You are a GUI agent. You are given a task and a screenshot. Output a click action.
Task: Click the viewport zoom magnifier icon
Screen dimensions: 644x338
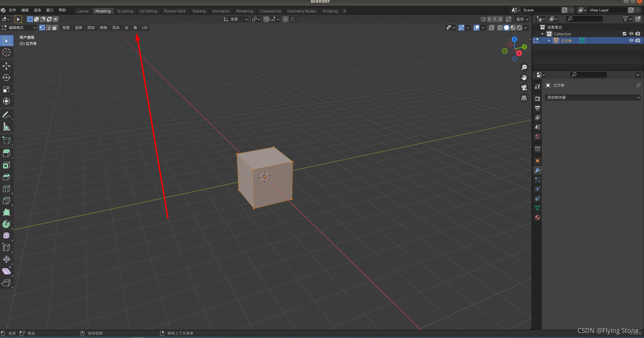pyautogui.click(x=524, y=67)
